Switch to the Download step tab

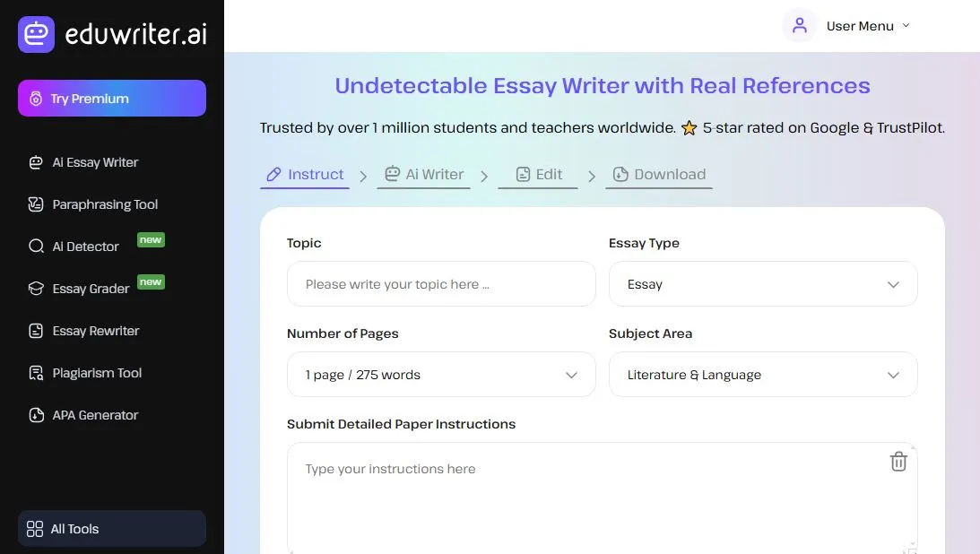pos(659,175)
